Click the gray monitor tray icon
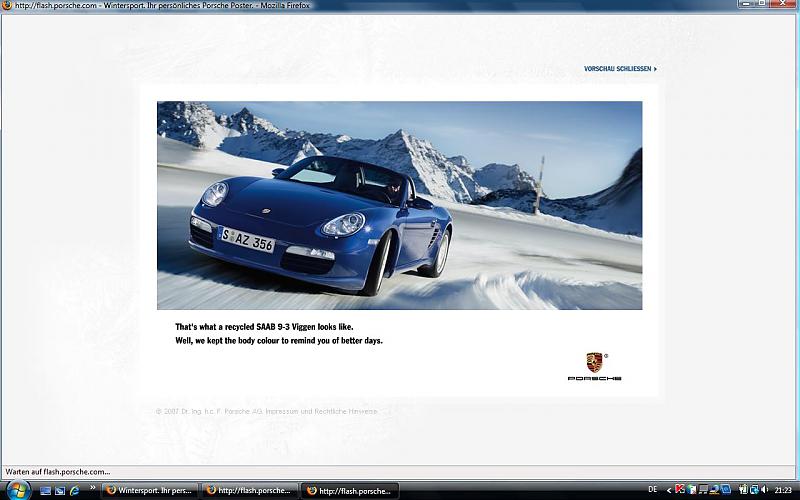Screen dimensions: 800x500 704,490
